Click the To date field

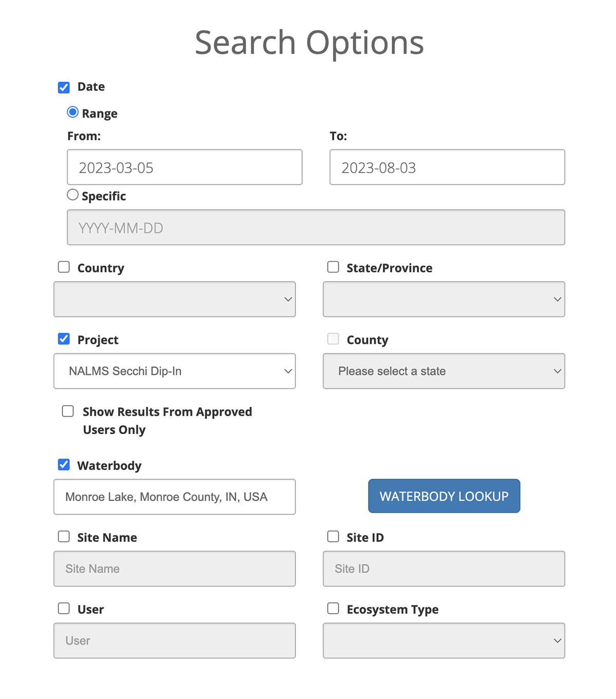447,167
